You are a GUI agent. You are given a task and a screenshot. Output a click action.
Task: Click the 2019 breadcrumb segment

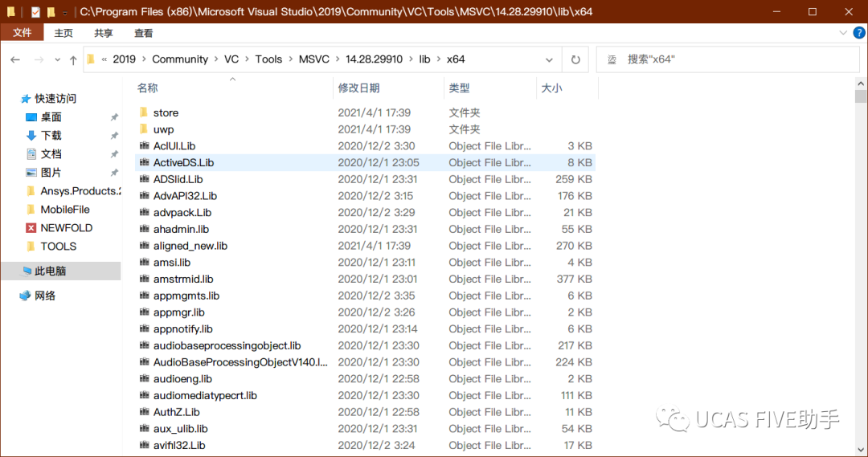[x=124, y=59]
